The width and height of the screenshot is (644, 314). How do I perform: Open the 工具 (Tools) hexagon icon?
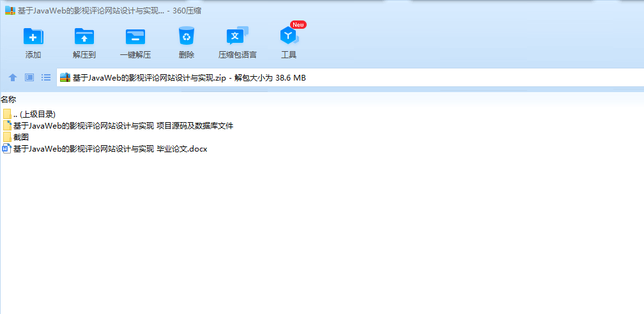[x=289, y=36]
